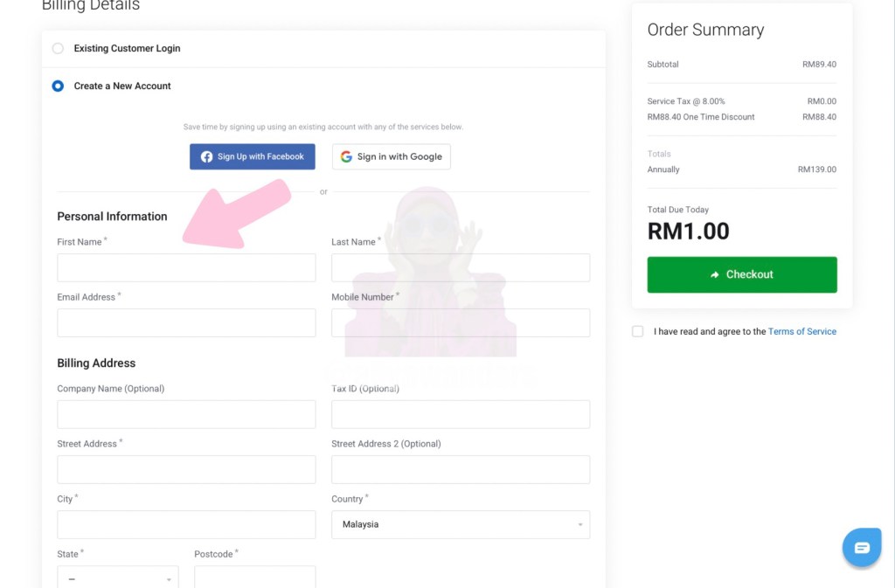The height and width of the screenshot is (588, 895).
Task: Select Create a New Account option
Action: click(58, 86)
